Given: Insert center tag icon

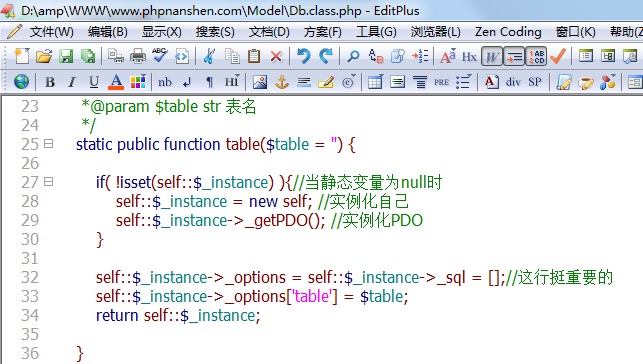Looking at the screenshot, I should (x=397, y=82).
